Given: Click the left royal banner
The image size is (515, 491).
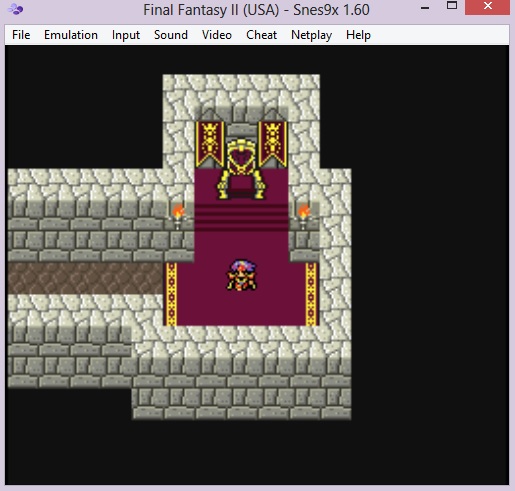Looking at the screenshot, I should point(210,144).
